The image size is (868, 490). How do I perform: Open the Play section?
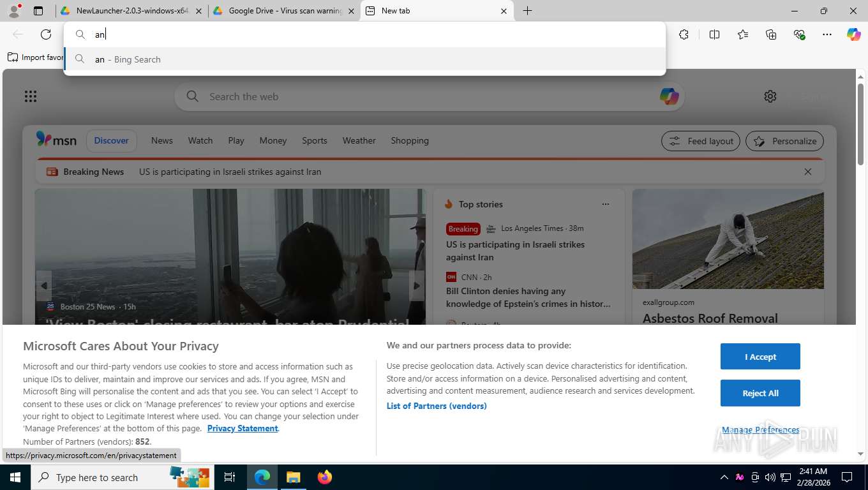(x=236, y=140)
